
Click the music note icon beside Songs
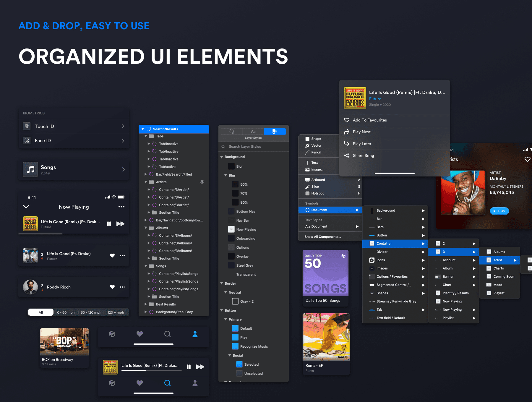tap(30, 169)
